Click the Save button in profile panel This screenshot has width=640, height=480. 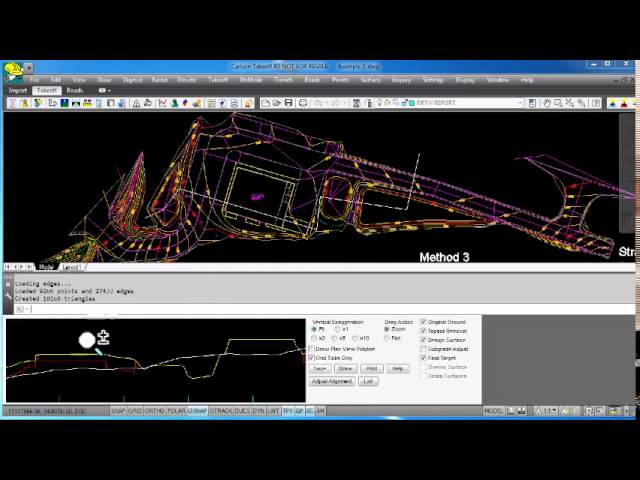pyautogui.click(x=320, y=369)
